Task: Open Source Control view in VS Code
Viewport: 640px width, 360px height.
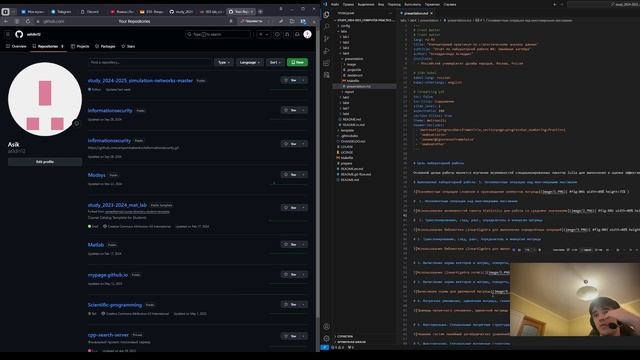Action: tap(326, 39)
